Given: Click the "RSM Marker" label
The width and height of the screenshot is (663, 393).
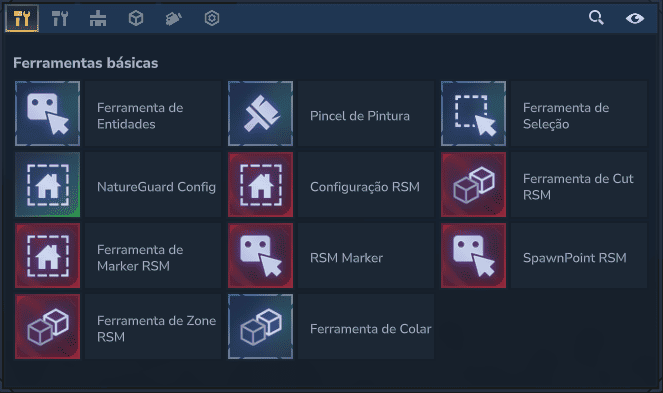Looking at the screenshot, I should pos(346,258).
